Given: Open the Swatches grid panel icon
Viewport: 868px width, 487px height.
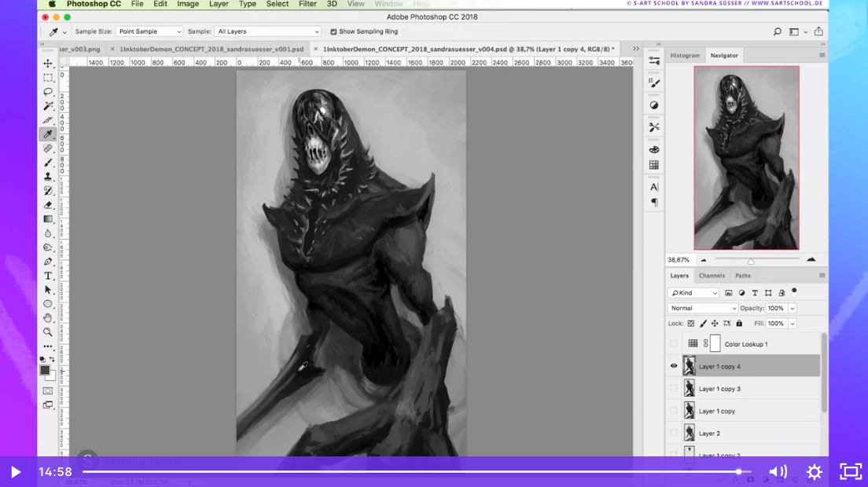Looking at the screenshot, I should coord(654,165).
